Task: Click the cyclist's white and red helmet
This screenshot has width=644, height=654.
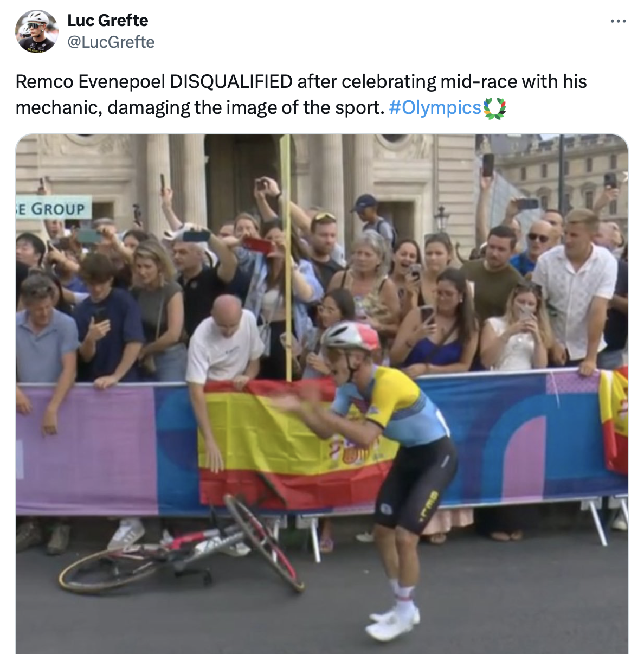Action: pyautogui.click(x=351, y=336)
